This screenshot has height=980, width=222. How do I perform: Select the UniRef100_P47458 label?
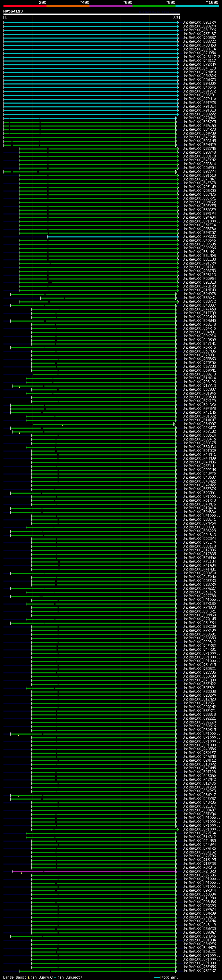click(x=199, y=309)
